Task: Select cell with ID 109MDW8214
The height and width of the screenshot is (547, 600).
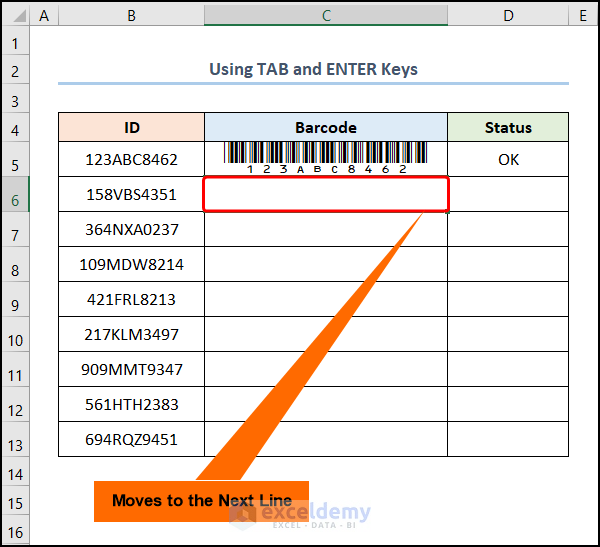Action: pyautogui.click(x=131, y=264)
